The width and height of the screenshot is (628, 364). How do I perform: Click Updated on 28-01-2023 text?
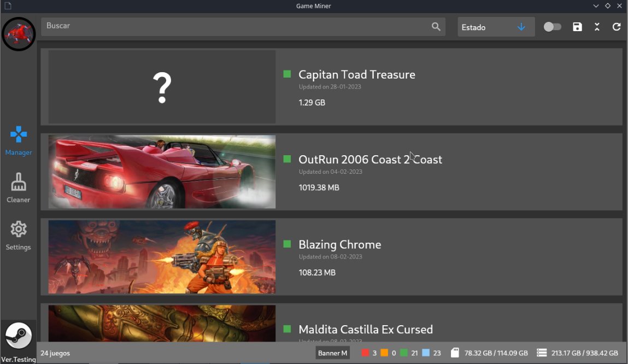pyautogui.click(x=330, y=87)
